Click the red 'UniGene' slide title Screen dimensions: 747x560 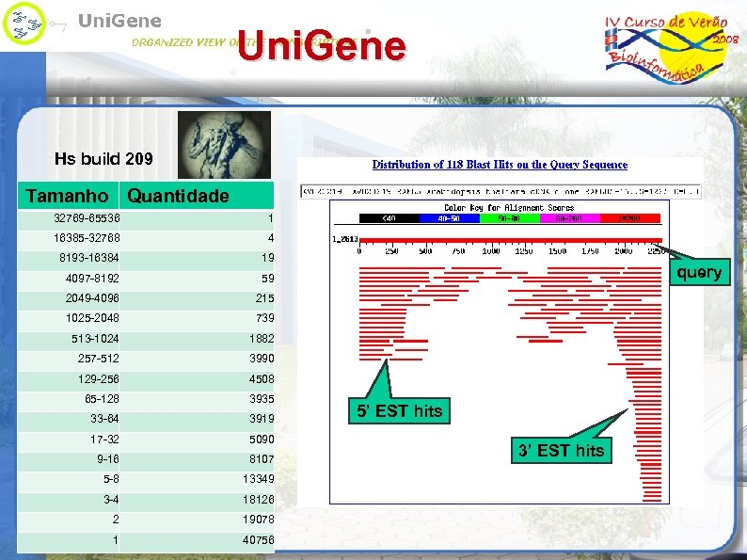tap(322, 45)
